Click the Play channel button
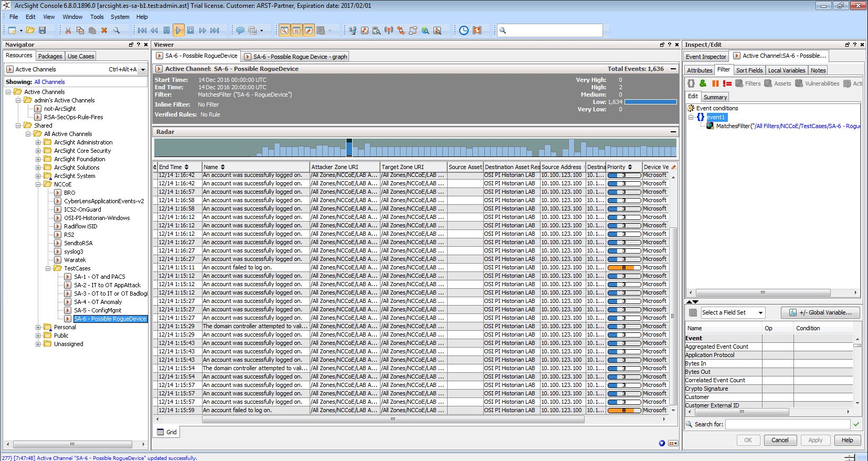This screenshot has width=868, height=461. pyautogui.click(x=178, y=30)
